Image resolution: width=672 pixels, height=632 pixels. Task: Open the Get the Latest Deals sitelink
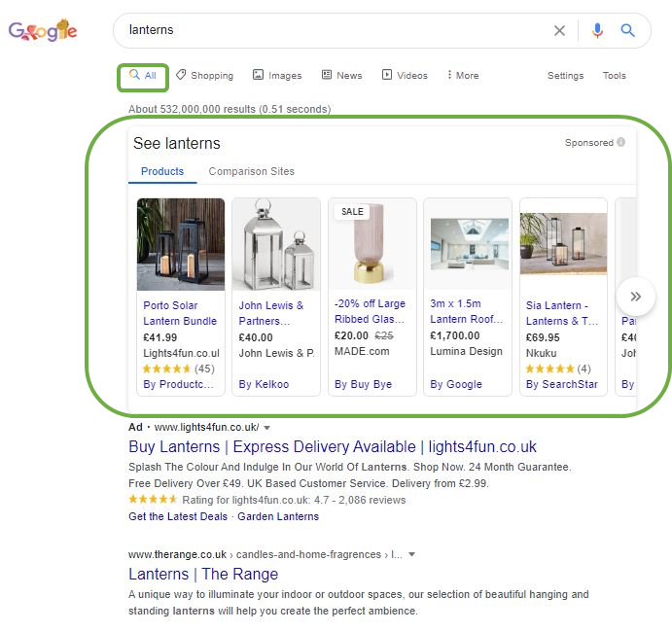click(178, 516)
